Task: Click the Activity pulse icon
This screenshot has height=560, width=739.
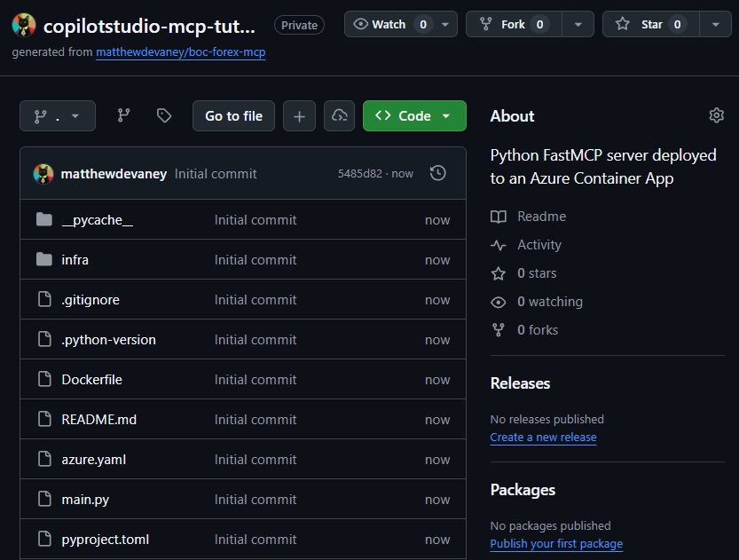Action: click(x=499, y=245)
